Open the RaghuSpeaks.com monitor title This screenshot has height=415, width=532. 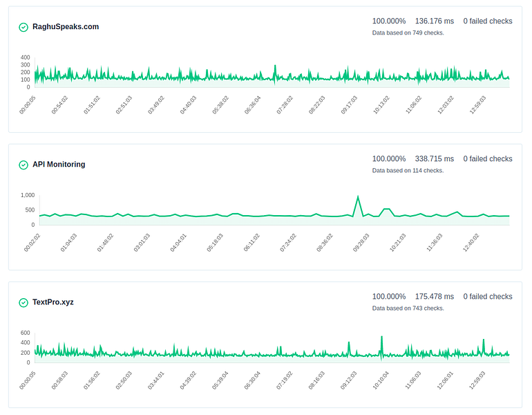tap(66, 27)
